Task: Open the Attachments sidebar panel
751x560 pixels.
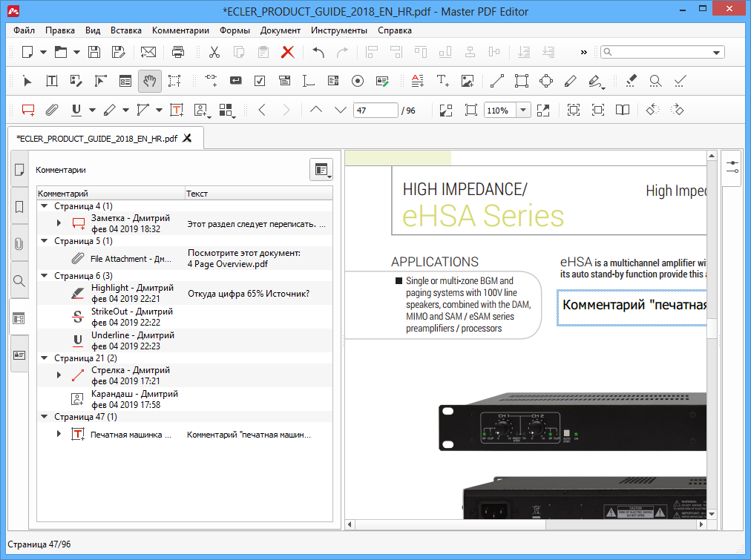Action: (x=19, y=244)
